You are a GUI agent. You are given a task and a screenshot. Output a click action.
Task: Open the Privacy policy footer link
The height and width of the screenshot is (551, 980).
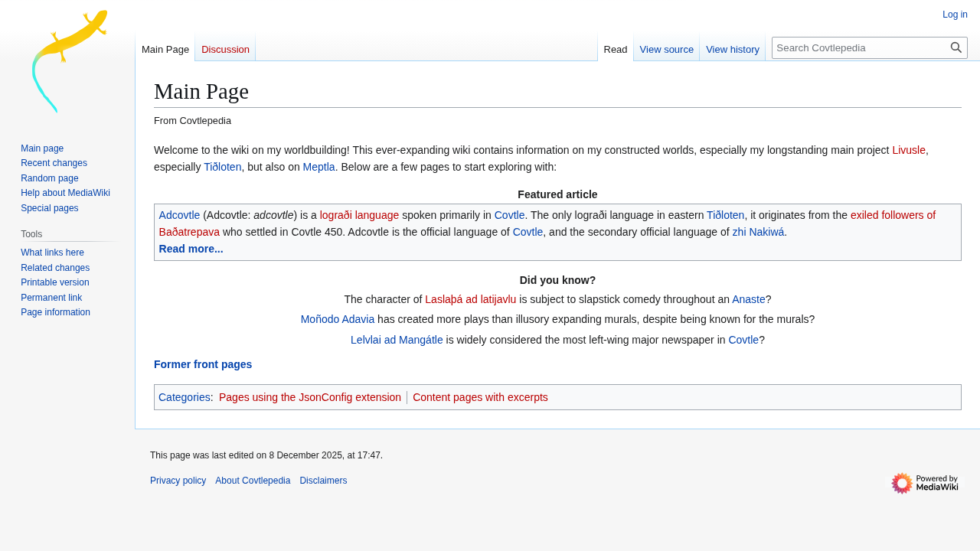[x=178, y=481]
